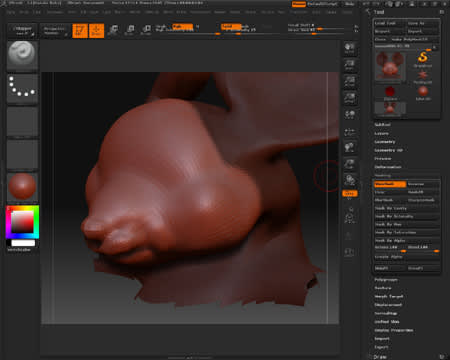Click the Scroll canvas icon in right shelf
Viewport: 450px width, 360px height.
click(x=349, y=49)
